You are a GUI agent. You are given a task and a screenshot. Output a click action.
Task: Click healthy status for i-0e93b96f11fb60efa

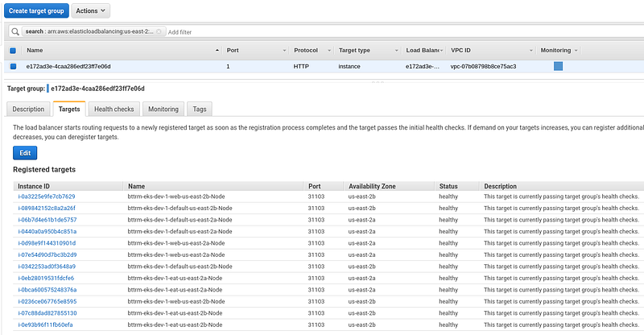[448, 325]
